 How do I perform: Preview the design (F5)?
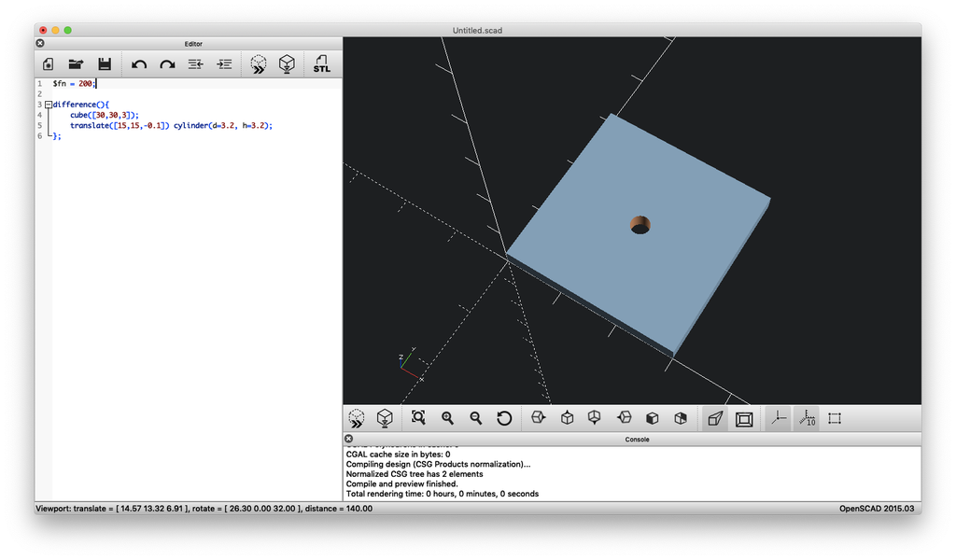[x=258, y=63]
